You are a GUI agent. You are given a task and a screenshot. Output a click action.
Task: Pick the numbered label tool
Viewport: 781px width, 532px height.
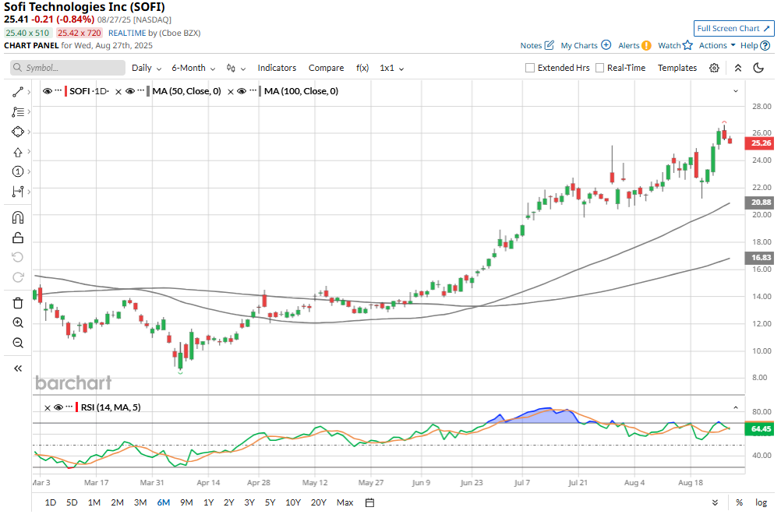pyautogui.click(x=18, y=171)
